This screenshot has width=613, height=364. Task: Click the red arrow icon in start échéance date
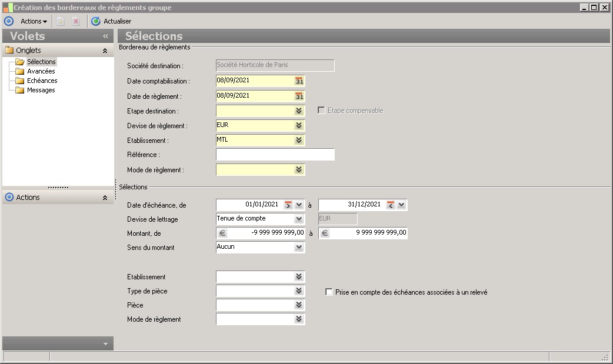(x=288, y=205)
